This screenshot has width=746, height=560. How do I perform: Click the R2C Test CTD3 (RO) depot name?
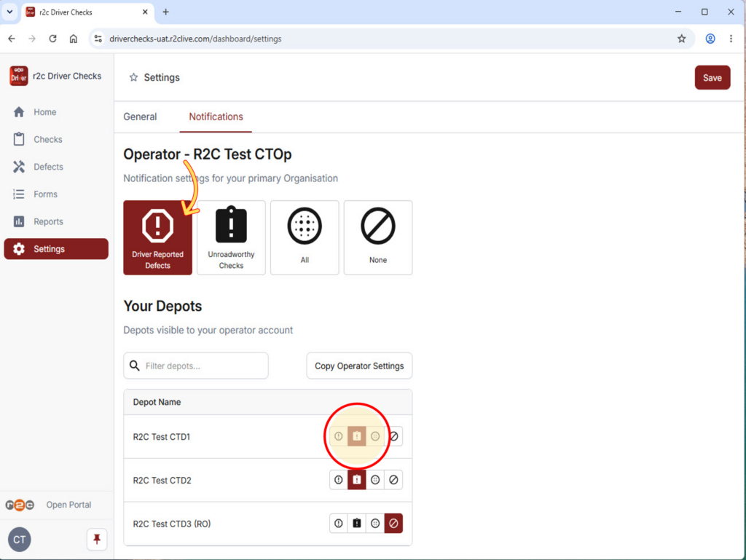point(172,524)
